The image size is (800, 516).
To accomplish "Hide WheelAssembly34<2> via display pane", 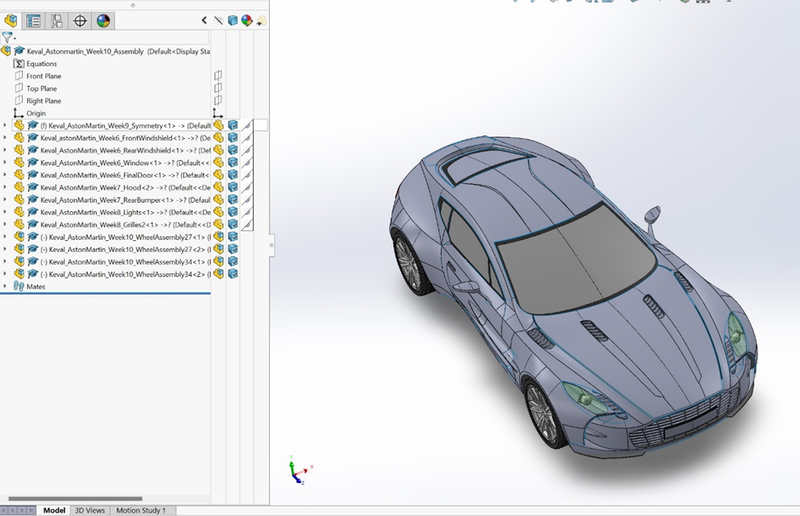I will [x=218, y=274].
